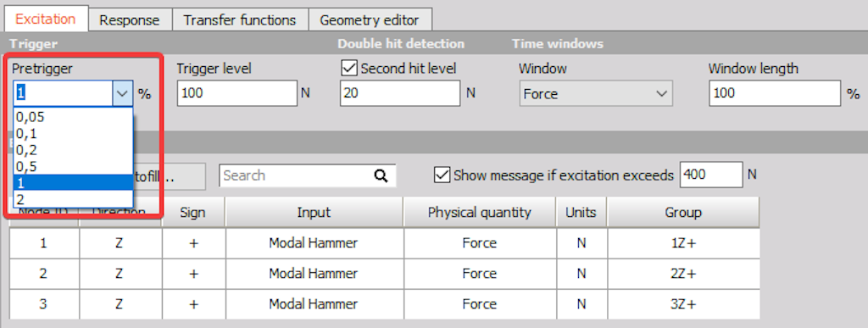Click the Search text box
The image size is (868, 328).
(298, 176)
